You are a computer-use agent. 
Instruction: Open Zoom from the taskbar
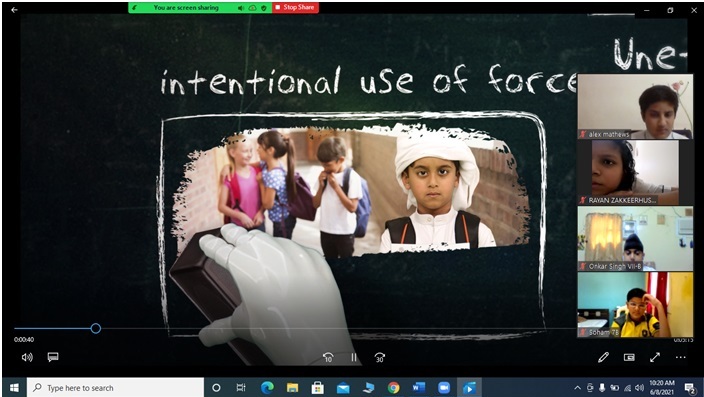point(444,388)
